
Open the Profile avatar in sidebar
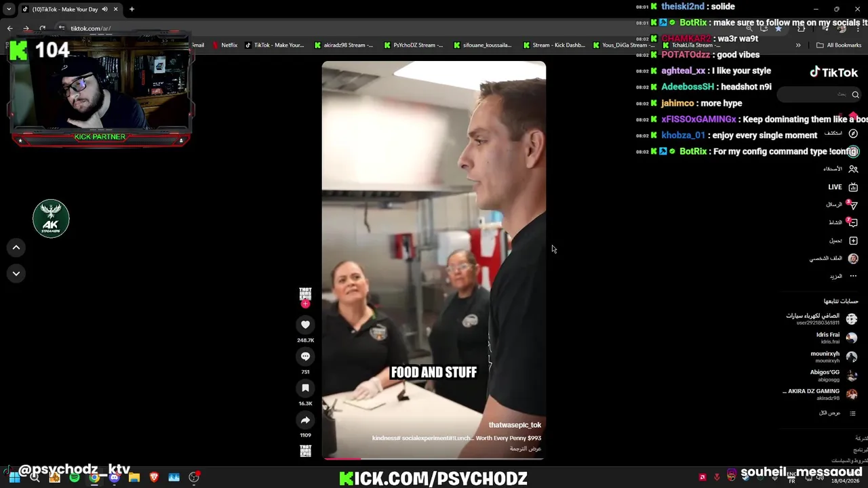853,258
